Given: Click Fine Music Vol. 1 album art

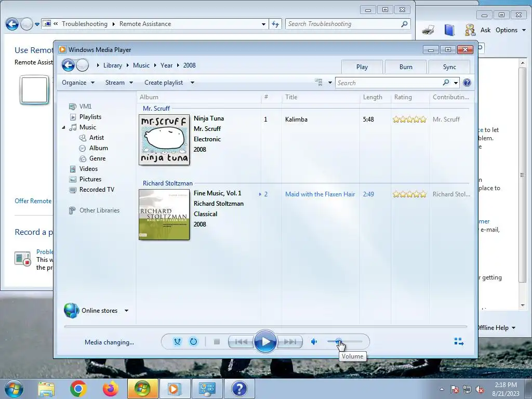Looking at the screenshot, I should point(164,215).
